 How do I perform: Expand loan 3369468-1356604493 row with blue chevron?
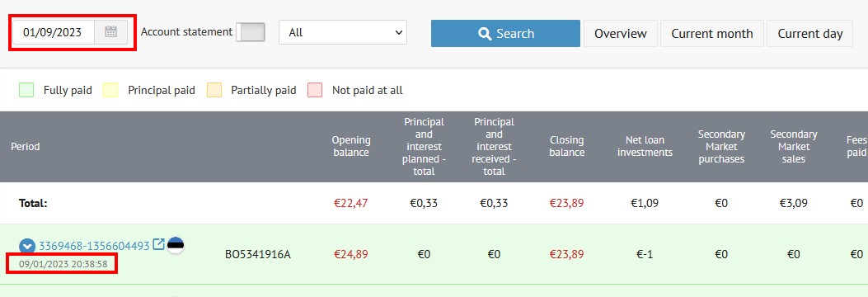coord(27,247)
